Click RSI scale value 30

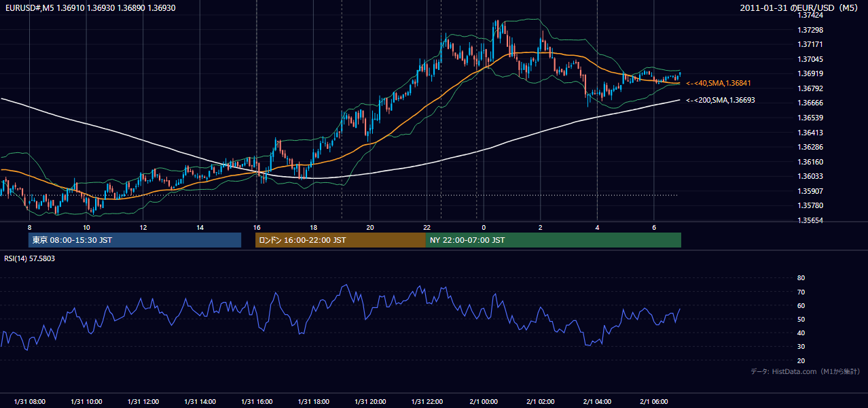pyautogui.click(x=801, y=347)
